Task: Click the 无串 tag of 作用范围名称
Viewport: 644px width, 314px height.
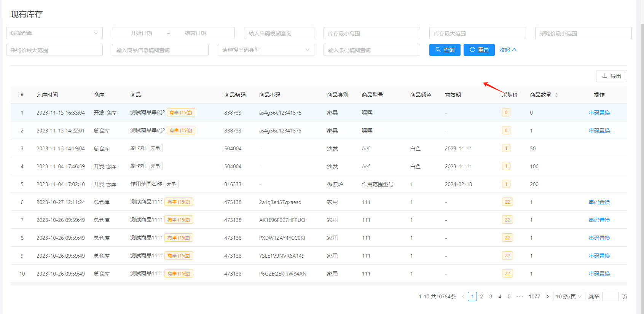Action: click(x=171, y=184)
